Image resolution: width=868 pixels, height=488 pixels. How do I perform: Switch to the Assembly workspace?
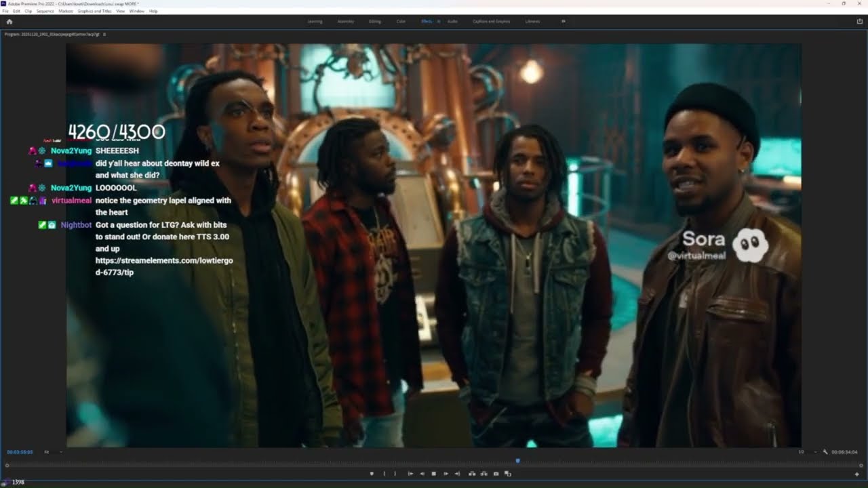click(x=346, y=22)
